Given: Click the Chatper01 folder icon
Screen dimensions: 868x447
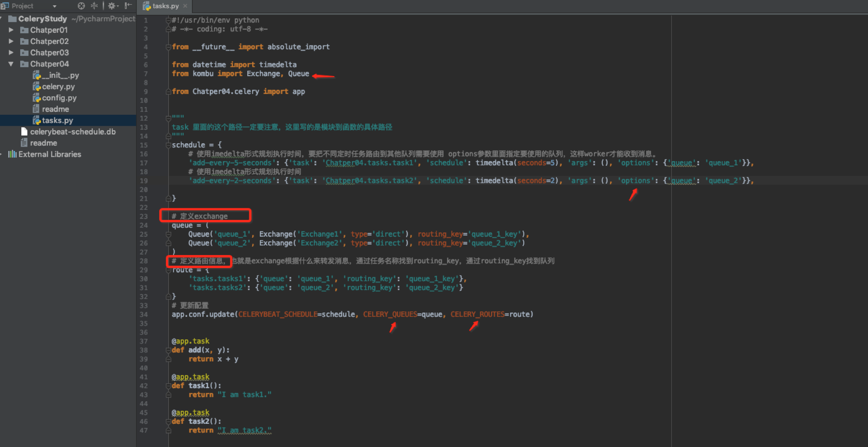Looking at the screenshot, I should (x=24, y=30).
